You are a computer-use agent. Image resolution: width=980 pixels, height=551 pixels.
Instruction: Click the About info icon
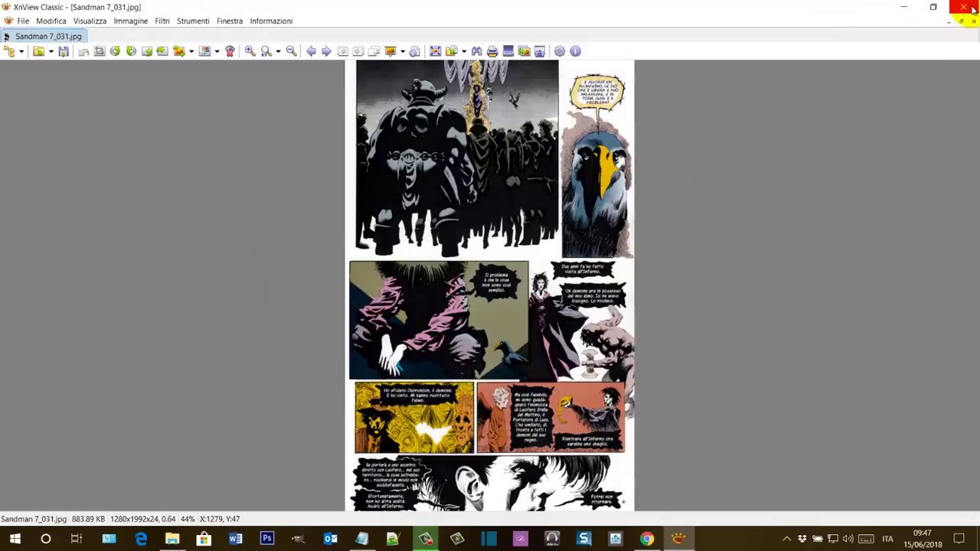click(x=576, y=51)
